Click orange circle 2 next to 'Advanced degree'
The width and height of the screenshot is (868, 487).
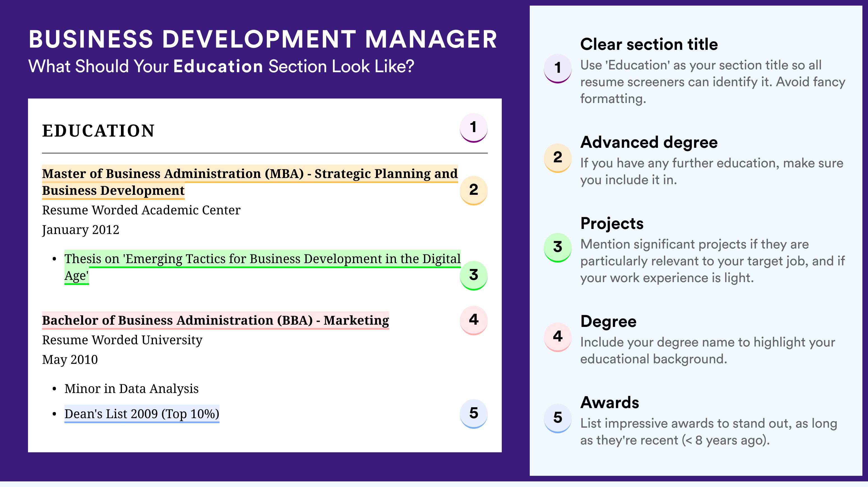click(x=558, y=158)
